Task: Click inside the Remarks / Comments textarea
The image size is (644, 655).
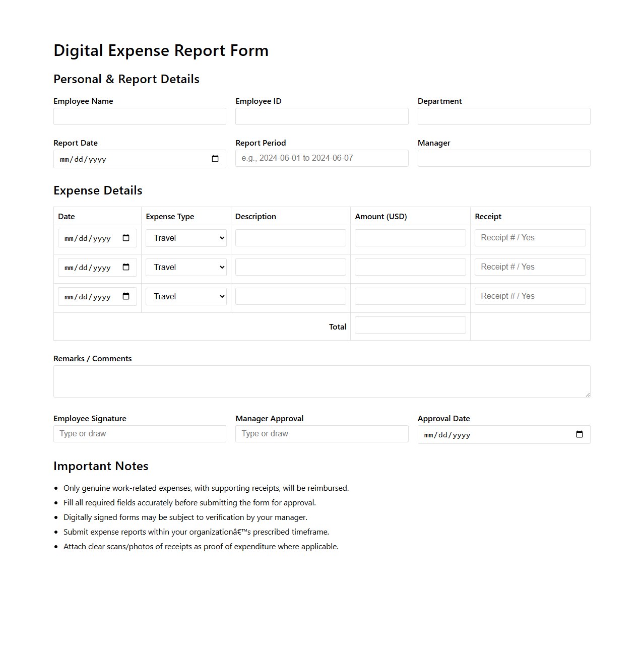Action: click(x=321, y=381)
